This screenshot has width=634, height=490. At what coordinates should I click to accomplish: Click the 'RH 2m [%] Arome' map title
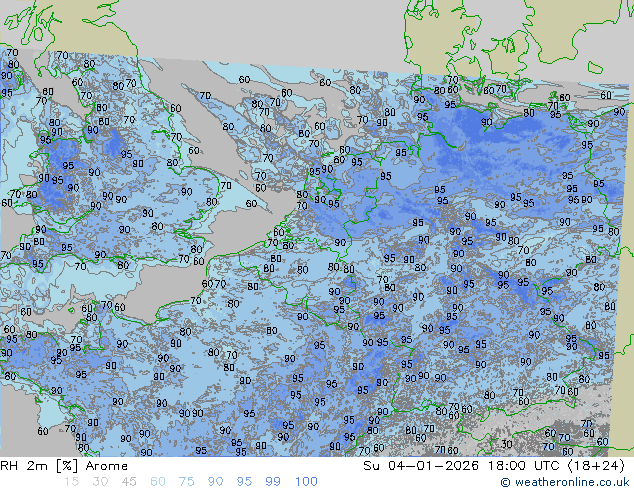click(x=64, y=466)
